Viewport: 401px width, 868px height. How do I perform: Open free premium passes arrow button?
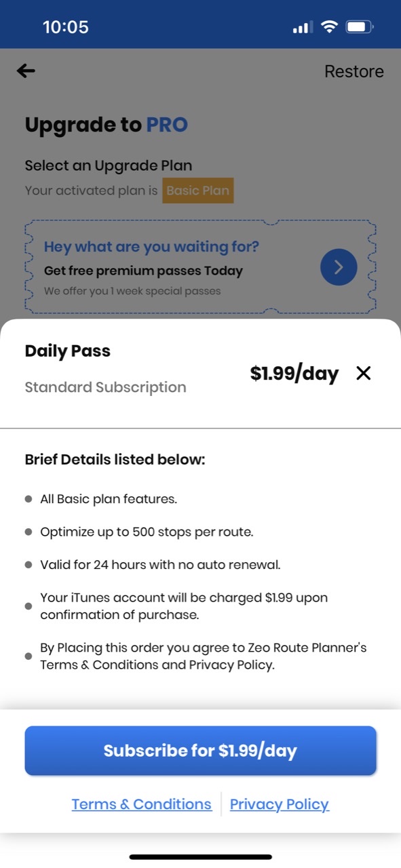[x=339, y=267]
